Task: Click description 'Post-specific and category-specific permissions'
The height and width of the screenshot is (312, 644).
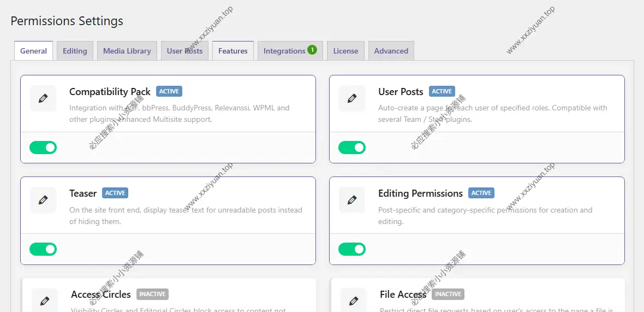Action: click(x=486, y=216)
